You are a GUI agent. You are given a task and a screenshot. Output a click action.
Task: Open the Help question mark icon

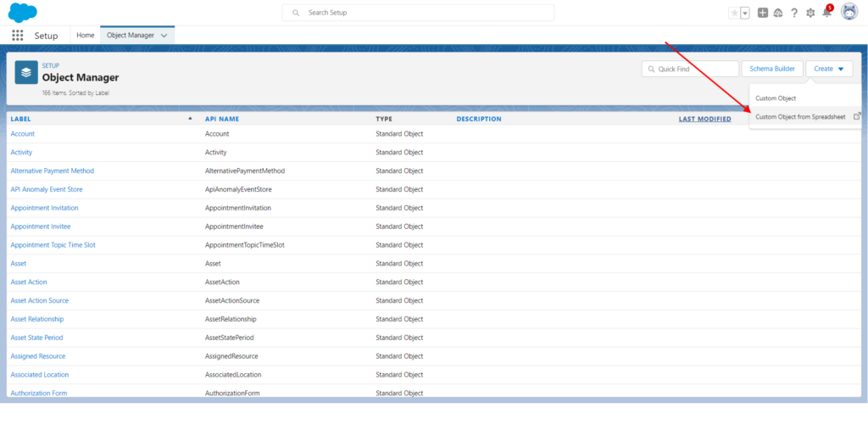pos(794,13)
